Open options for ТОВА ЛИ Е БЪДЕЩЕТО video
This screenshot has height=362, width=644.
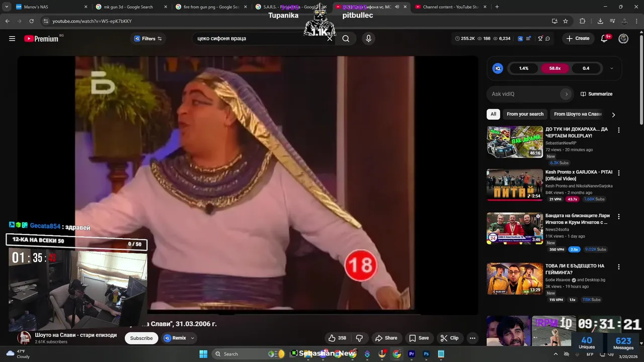pos(619,267)
